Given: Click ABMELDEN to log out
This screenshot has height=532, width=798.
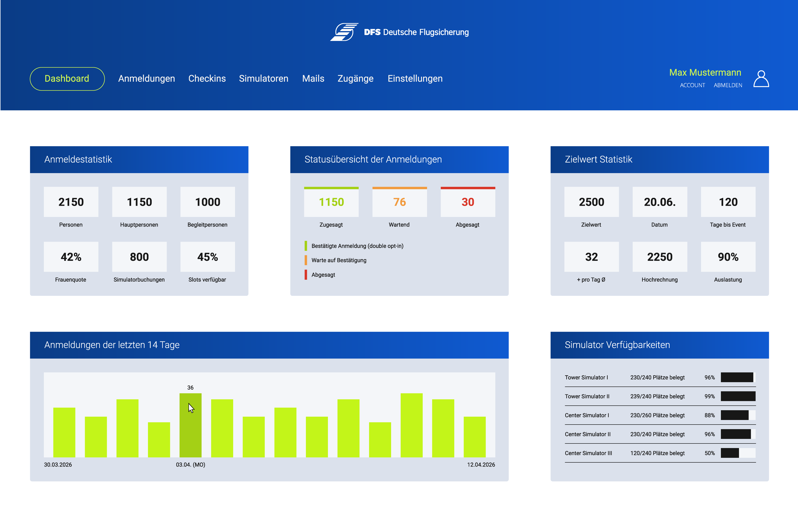Looking at the screenshot, I should click(728, 85).
